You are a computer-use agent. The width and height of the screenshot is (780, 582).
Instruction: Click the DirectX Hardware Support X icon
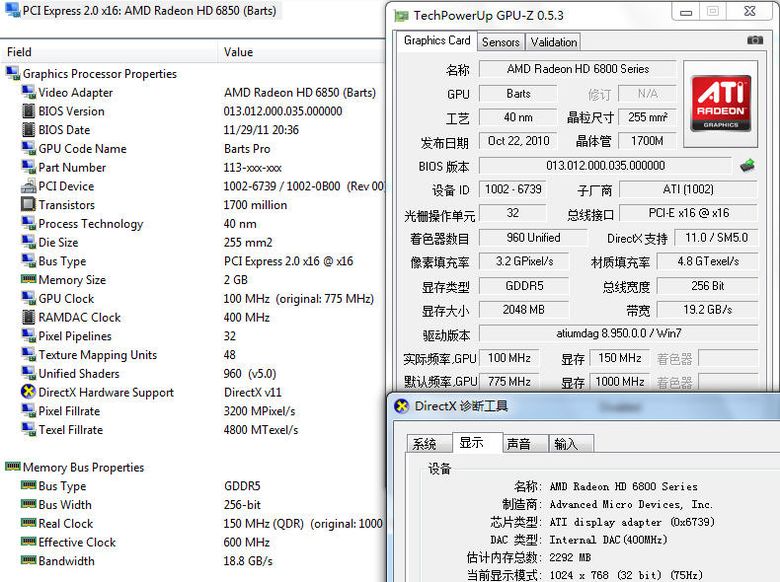pyautogui.click(x=28, y=391)
